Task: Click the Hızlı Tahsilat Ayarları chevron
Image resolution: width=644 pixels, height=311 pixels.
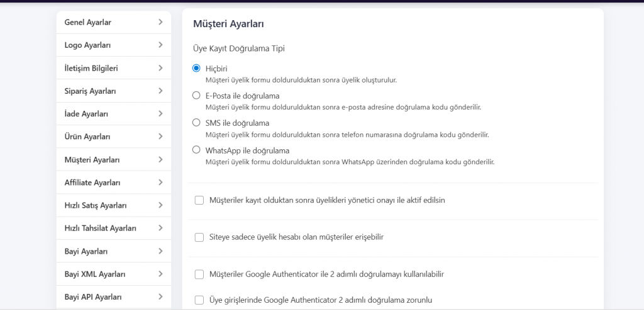Action: coord(160,228)
